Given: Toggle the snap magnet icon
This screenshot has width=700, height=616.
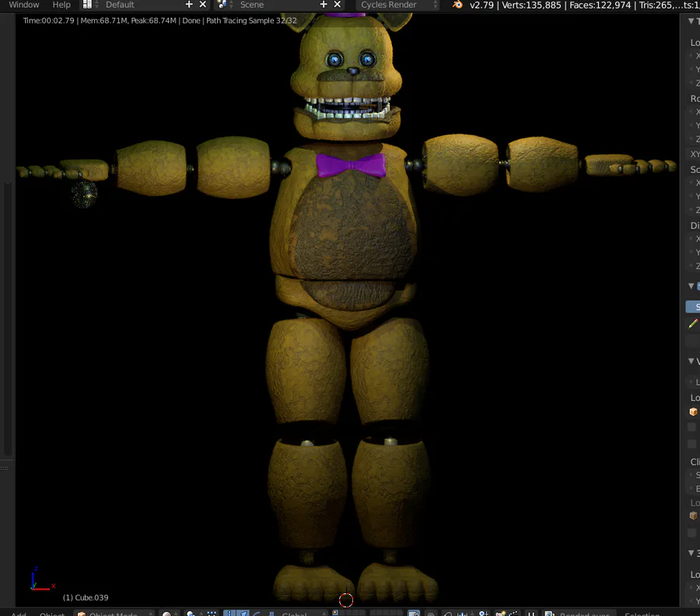Looking at the screenshot, I should (448, 614).
